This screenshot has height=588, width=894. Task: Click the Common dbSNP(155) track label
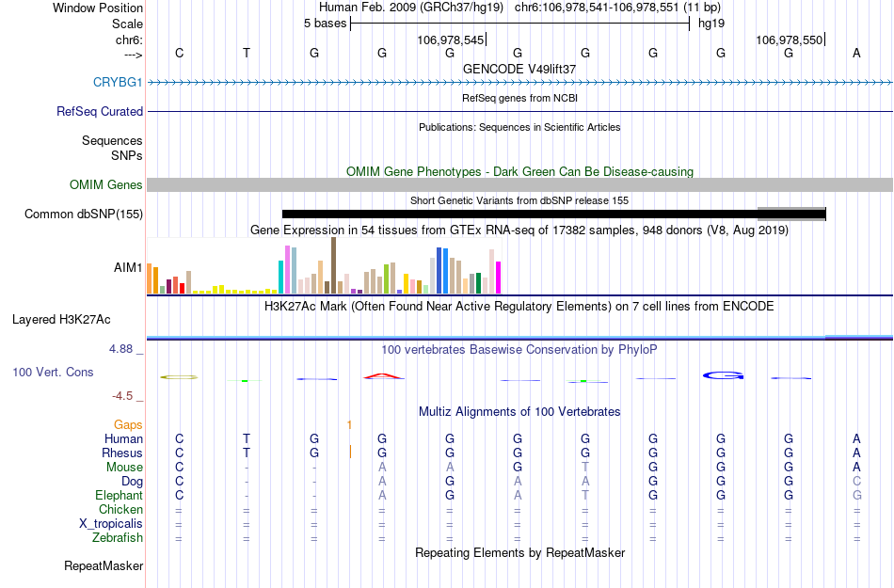tap(84, 214)
